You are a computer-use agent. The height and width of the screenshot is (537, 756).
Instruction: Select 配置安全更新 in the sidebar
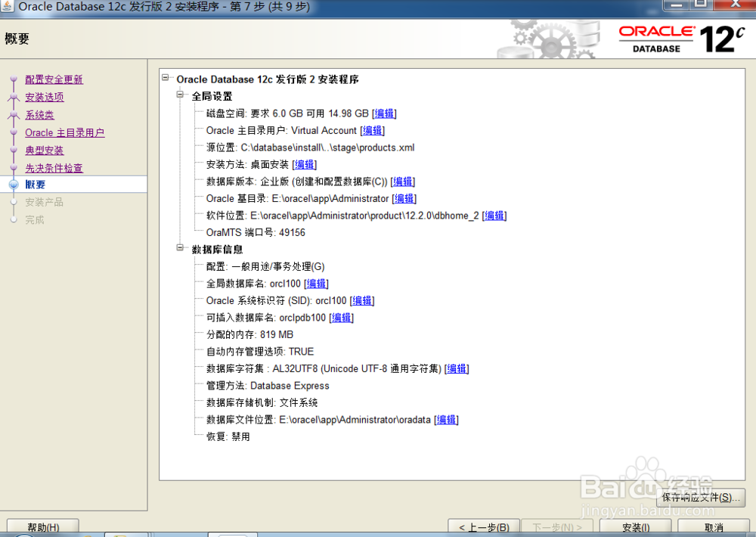55,79
